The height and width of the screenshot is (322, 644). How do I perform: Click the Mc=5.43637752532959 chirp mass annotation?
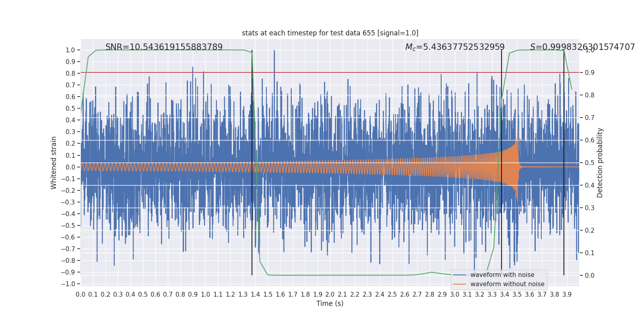tap(455, 47)
